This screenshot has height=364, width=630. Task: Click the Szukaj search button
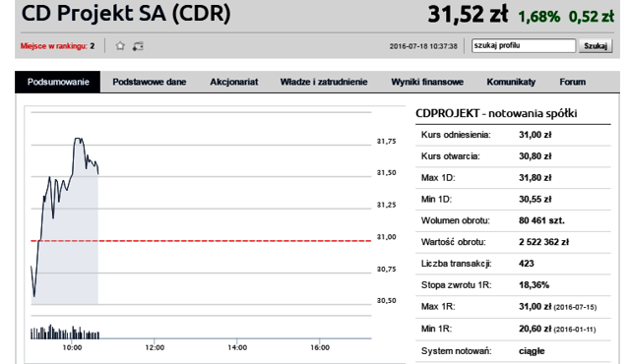[596, 46]
